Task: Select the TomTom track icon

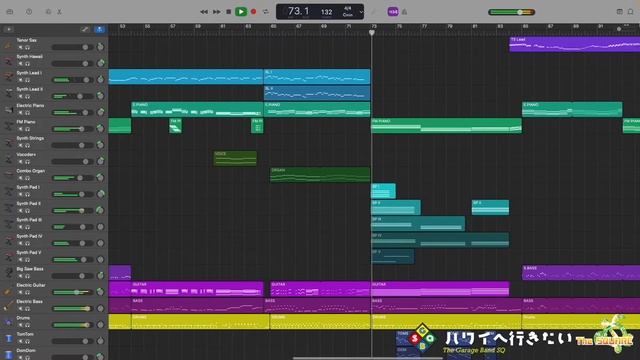Action: pyautogui.click(x=8, y=339)
